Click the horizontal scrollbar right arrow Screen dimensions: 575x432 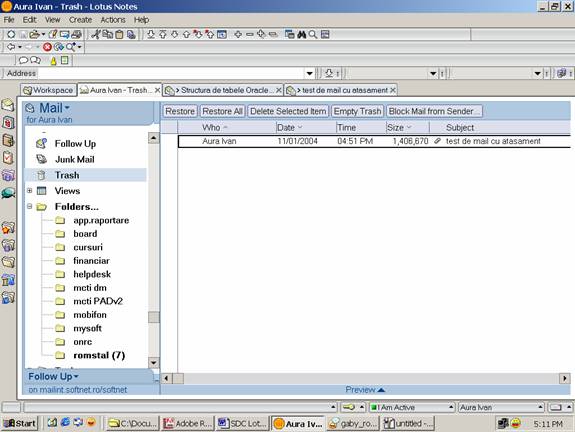click(x=564, y=378)
